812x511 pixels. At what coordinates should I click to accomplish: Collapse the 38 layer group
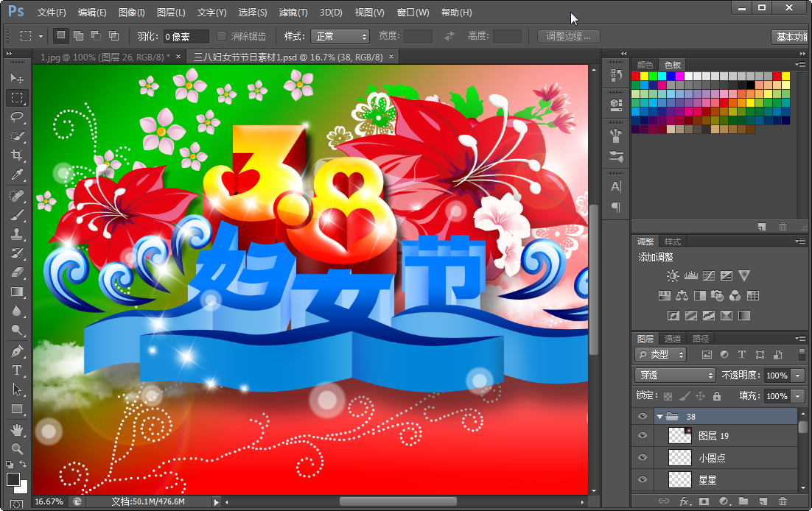[659, 417]
